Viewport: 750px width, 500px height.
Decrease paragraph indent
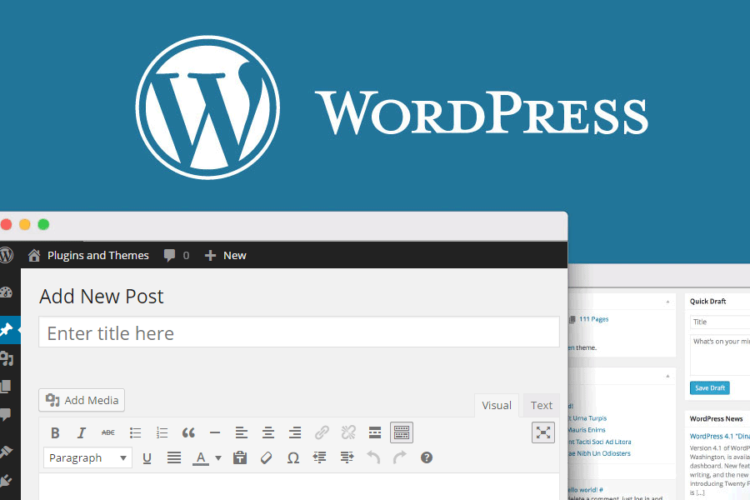(320, 458)
